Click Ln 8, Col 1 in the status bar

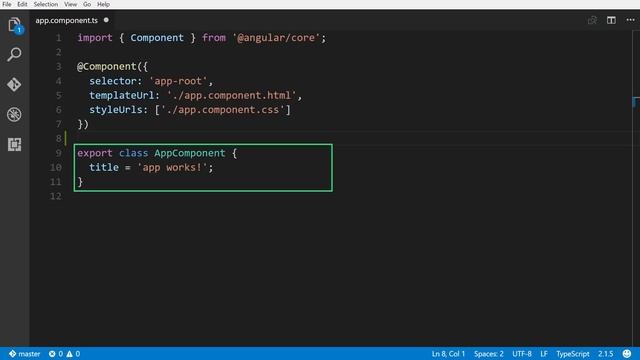(x=448, y=354)
